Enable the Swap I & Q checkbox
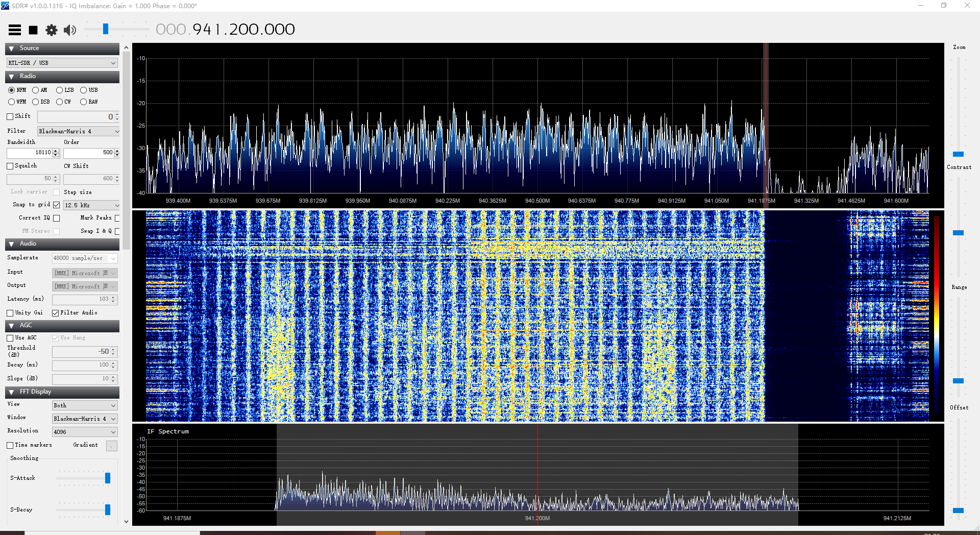Image resolution: width=980 pixels, height=535 pixels. pos(117,231)
